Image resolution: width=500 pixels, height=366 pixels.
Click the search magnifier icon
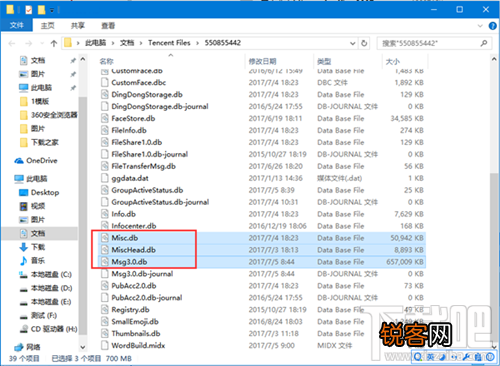click(x=484, y=43)
